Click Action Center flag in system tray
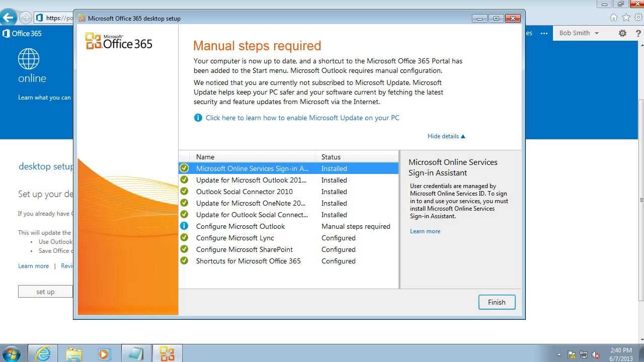 click(572, 354)
